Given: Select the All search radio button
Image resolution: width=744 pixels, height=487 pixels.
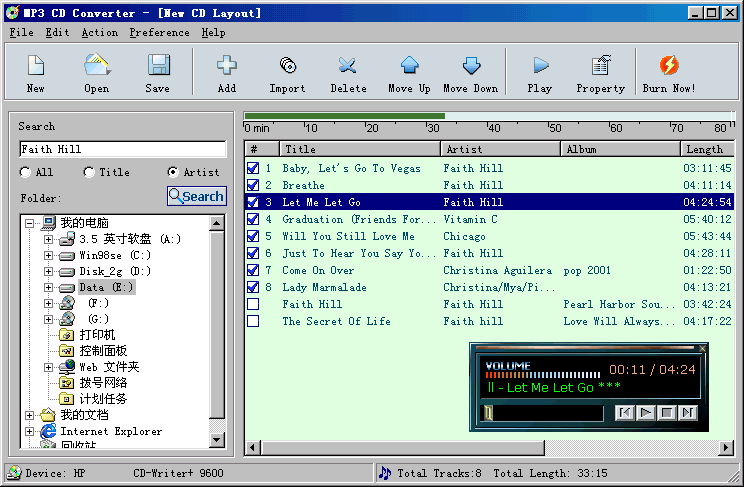Looking at the screenshot, I should (25, 172).
